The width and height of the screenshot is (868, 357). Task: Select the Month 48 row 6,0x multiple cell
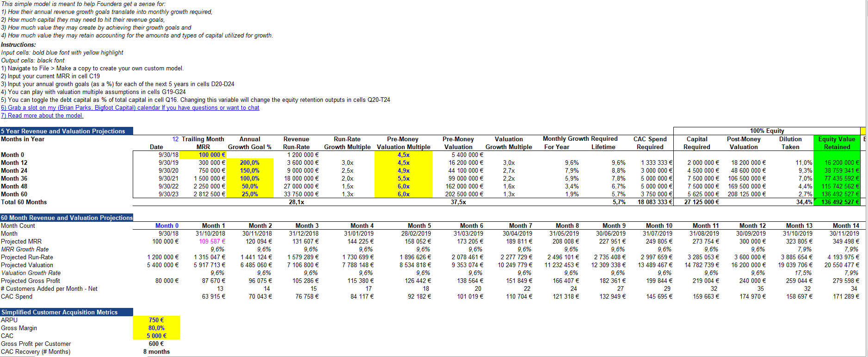[x=403, y=186]
